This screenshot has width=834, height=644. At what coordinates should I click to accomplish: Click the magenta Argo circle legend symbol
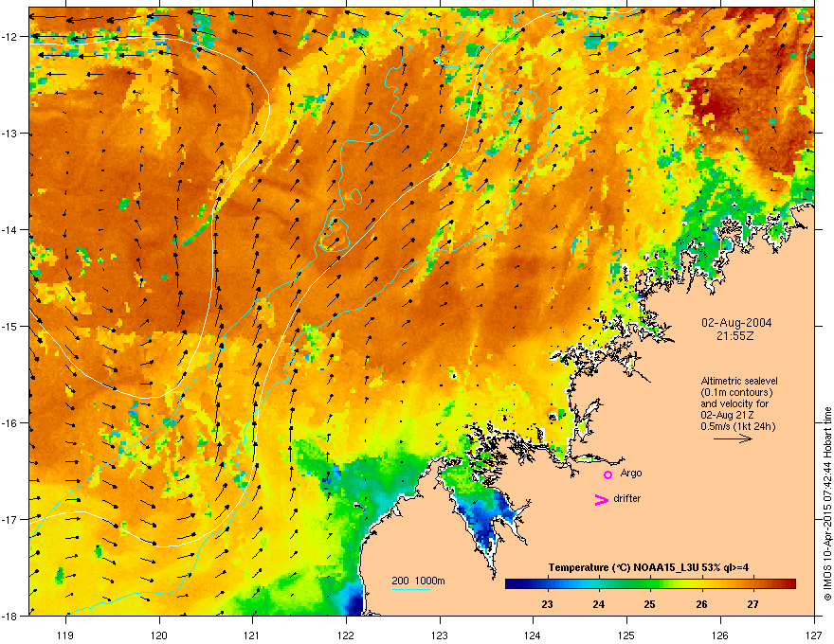tap(607, 474)
